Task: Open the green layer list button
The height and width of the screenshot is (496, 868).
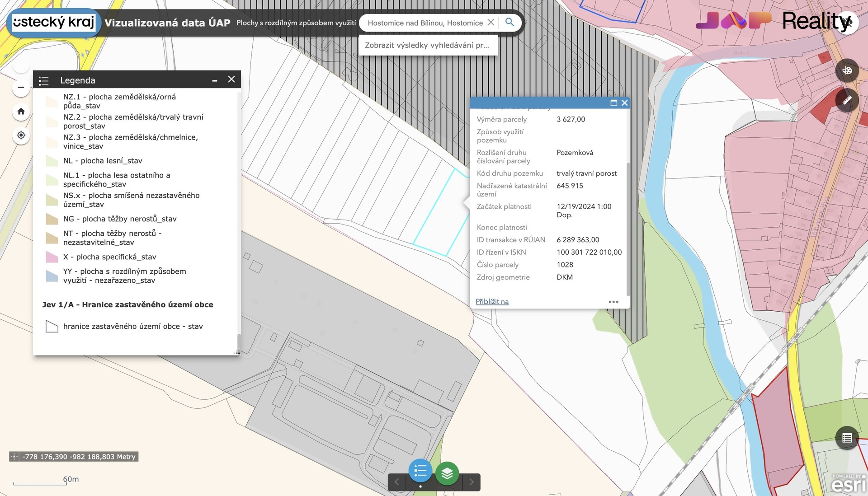Action: point(447,473)
